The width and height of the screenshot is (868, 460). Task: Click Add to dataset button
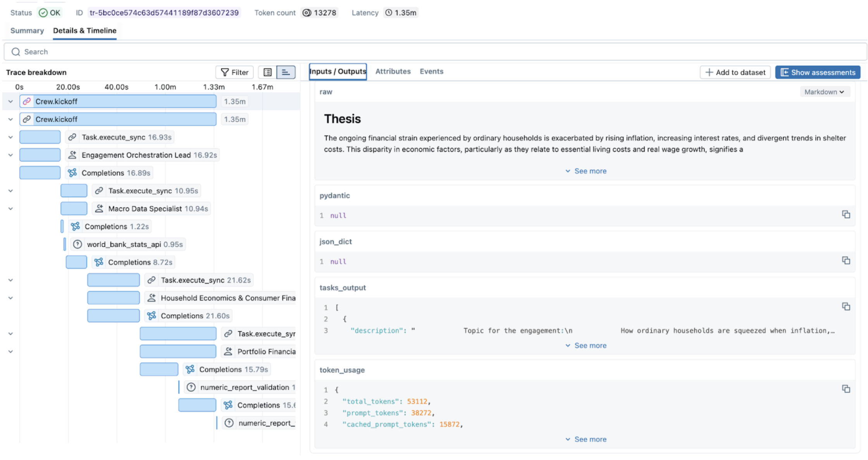[735, 73]
